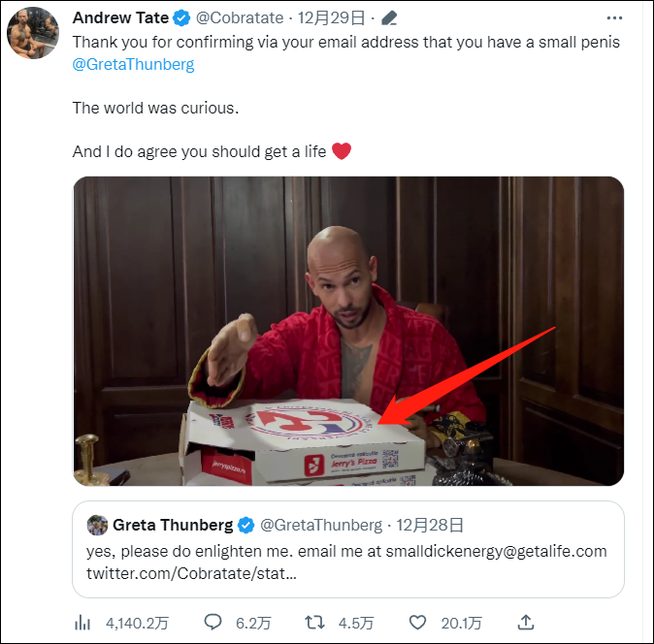
Task: Open the twitter.com/Cobratate/stat… link
Action: coord(191,572)
